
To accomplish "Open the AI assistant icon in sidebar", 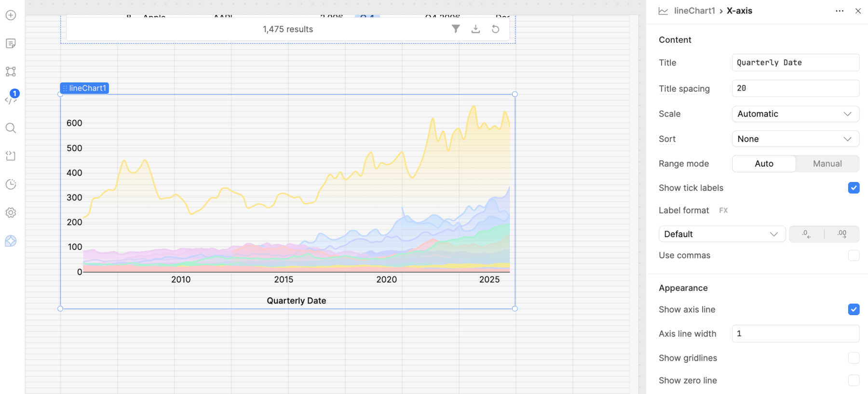I will [11, 241].
